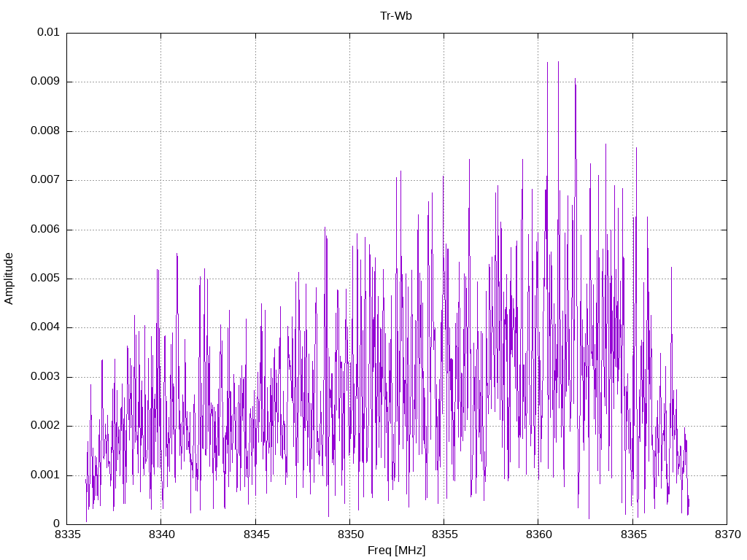Screen dimensions: 747x560
Task: Click y-axis tick label 0.01
Action: [48, 32]
